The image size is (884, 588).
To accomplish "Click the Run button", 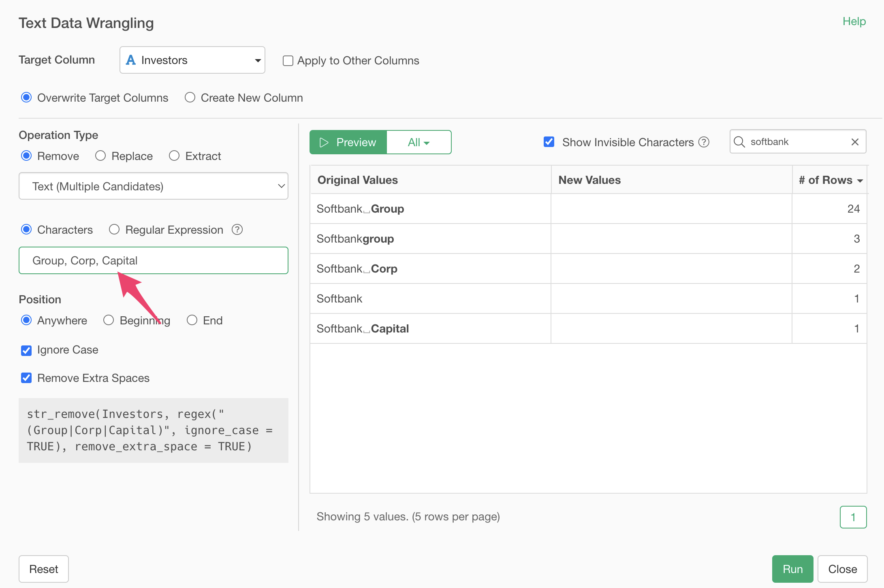I will tap(792, 569).
